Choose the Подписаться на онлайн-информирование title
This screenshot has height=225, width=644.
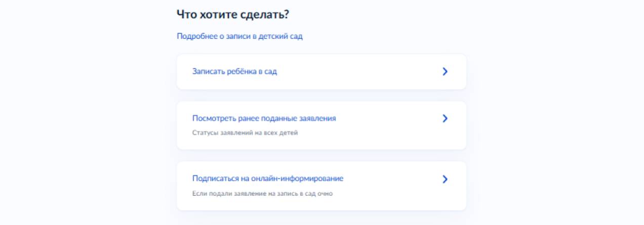click(x=268, y=179)
